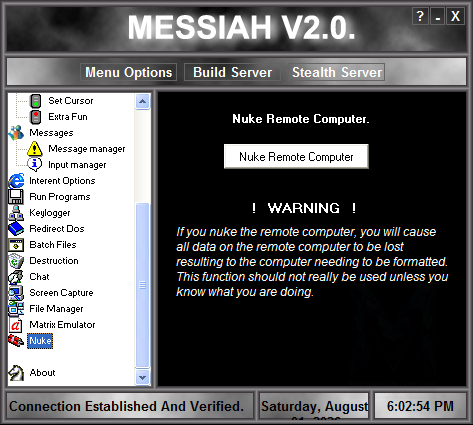Click the recycle bin Destruction icon
This screenshot has width=473, height=425.
[16, 261]
